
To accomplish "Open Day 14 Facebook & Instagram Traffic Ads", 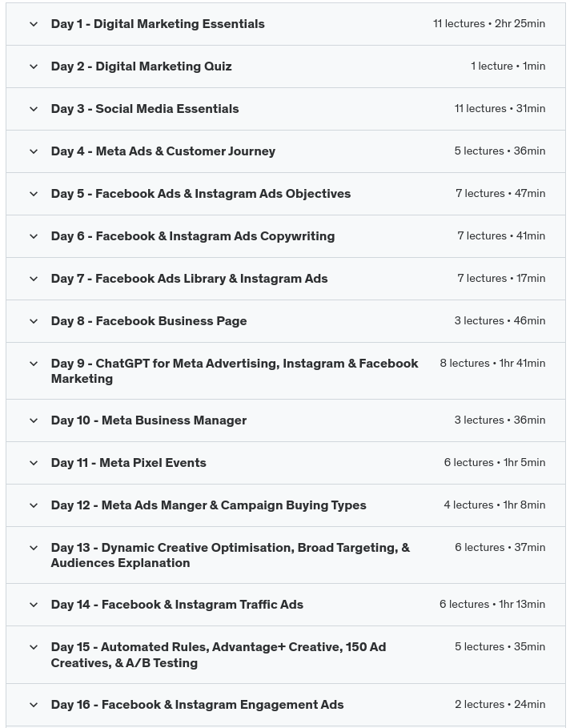I will point(177,605).
